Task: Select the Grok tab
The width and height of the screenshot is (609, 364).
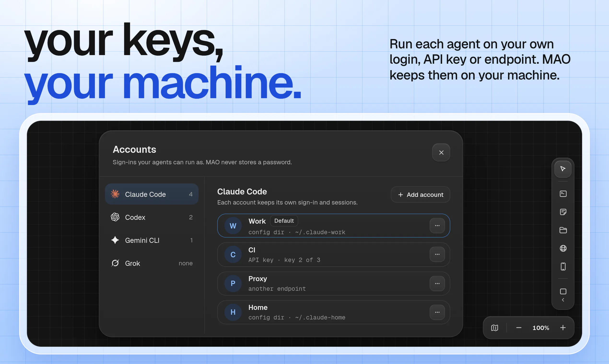Action: 152,263
